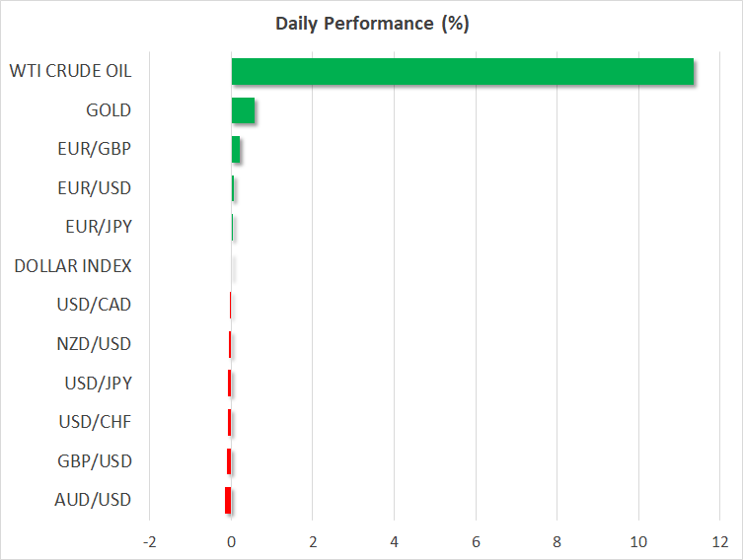
Task: Click the WTI CRUDE OIL axis label
Action: (x=70, y=71)
